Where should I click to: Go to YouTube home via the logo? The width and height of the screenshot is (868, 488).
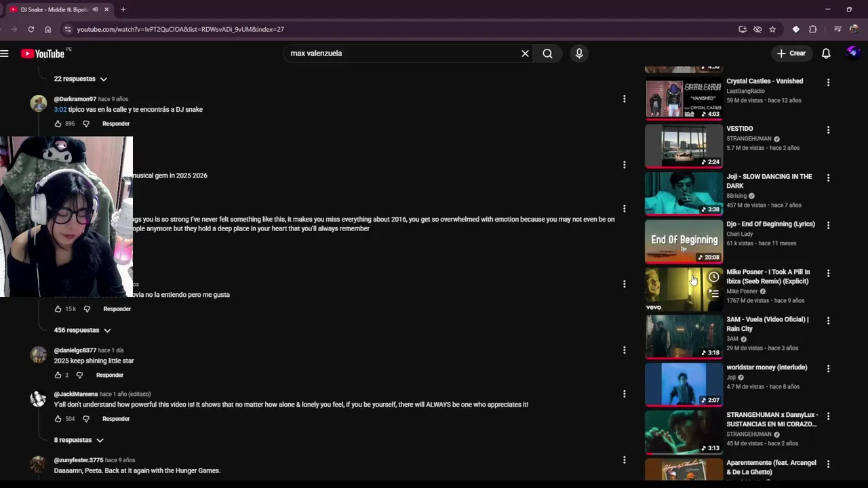[43, 54]
